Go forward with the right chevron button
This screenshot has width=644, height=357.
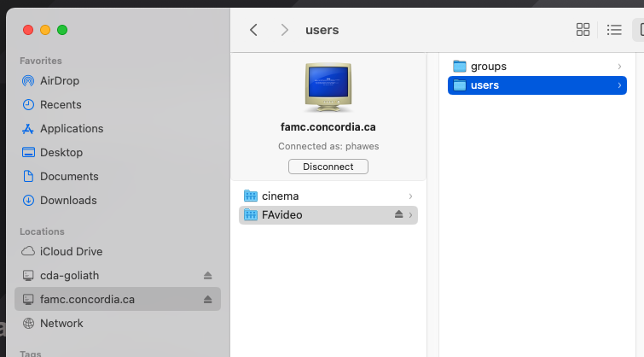(284, 30)
